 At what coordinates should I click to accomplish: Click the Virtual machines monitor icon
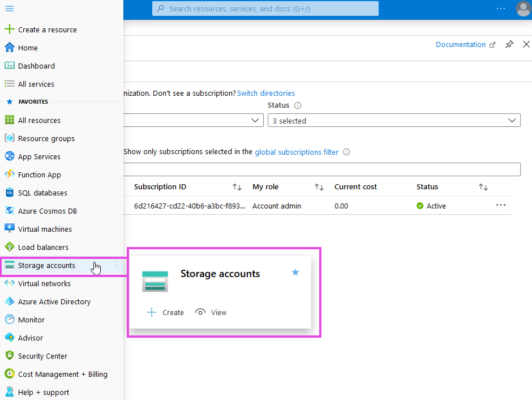coord(10,228)
